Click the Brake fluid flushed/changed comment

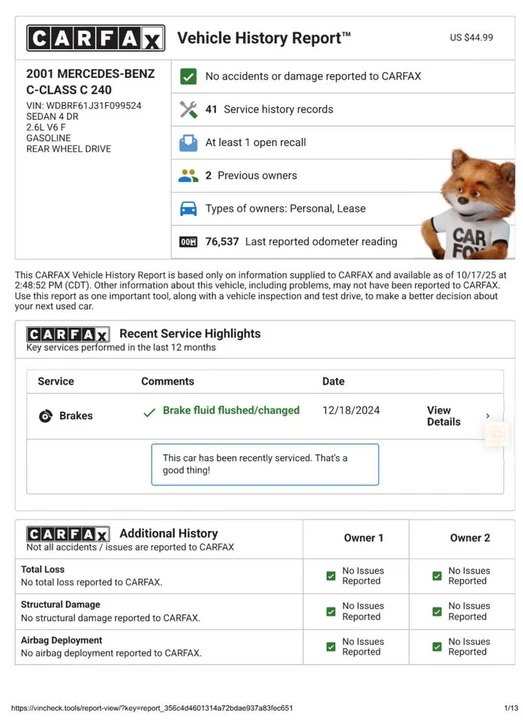click(231, 411)
